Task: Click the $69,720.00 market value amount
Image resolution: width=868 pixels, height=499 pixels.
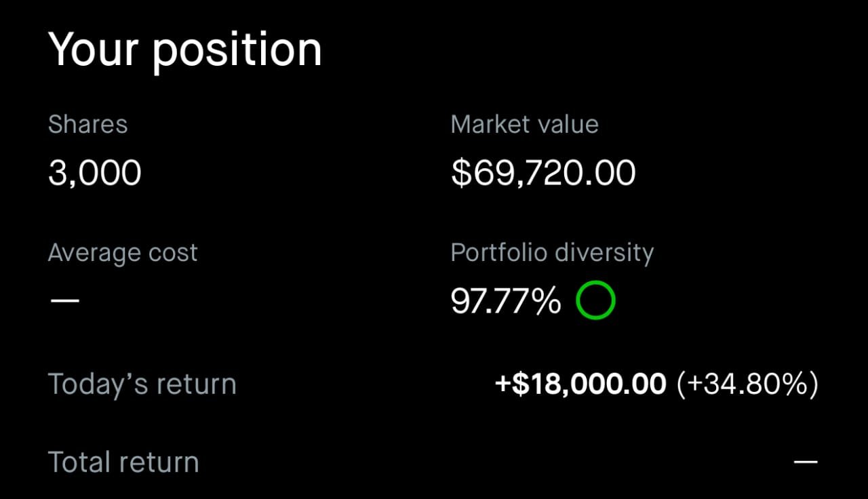Action: click(543, 173)
